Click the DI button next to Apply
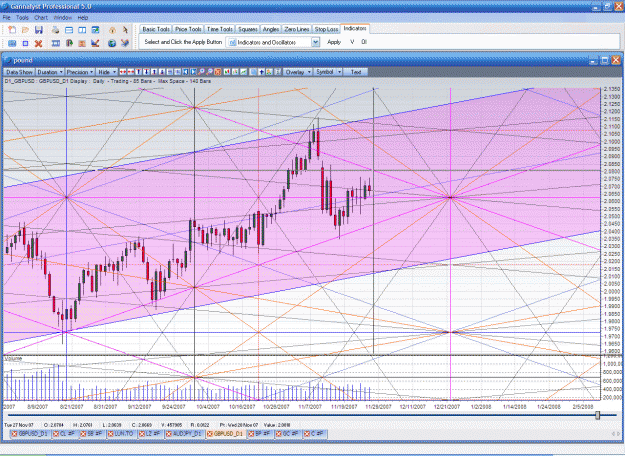Viewport: 625px width, 456px height. pos(364,42)
